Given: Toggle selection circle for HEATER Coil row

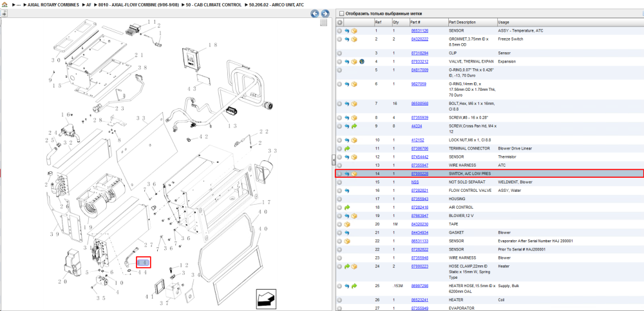Looking at the screenshot, I should pyautogui.click(x=339, y=300).
